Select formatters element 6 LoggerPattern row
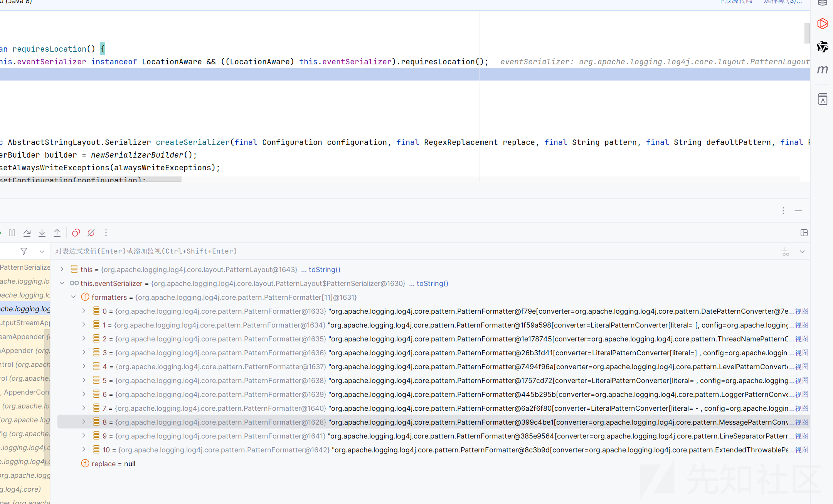The image size is (833, 504). [x=434, y=394]
